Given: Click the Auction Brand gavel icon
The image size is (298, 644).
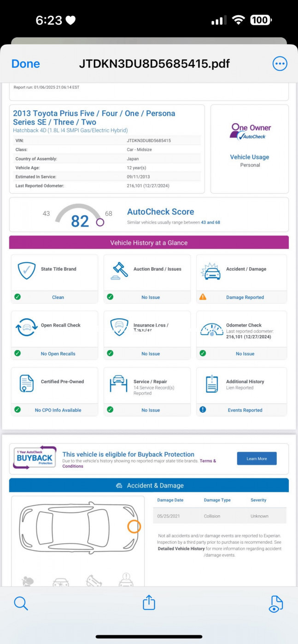Looking at the screenshot, I should click(x=119, y=271).
